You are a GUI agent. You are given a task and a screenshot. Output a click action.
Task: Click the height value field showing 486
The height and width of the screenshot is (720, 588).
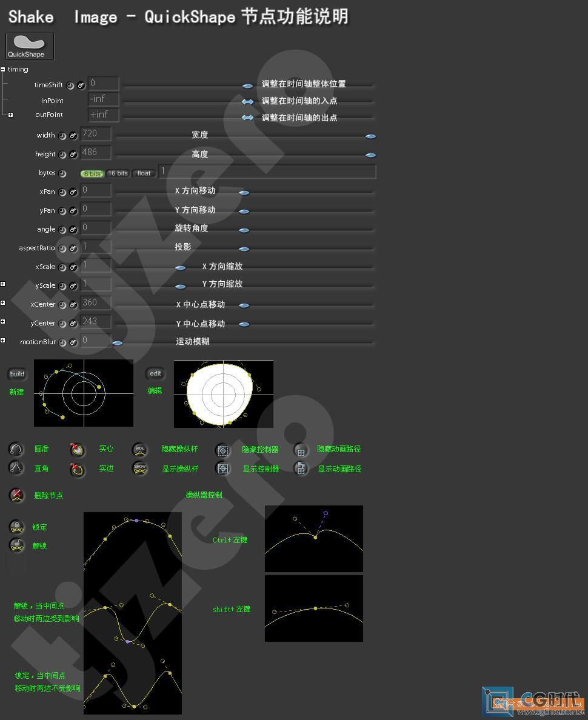(96, 153)
